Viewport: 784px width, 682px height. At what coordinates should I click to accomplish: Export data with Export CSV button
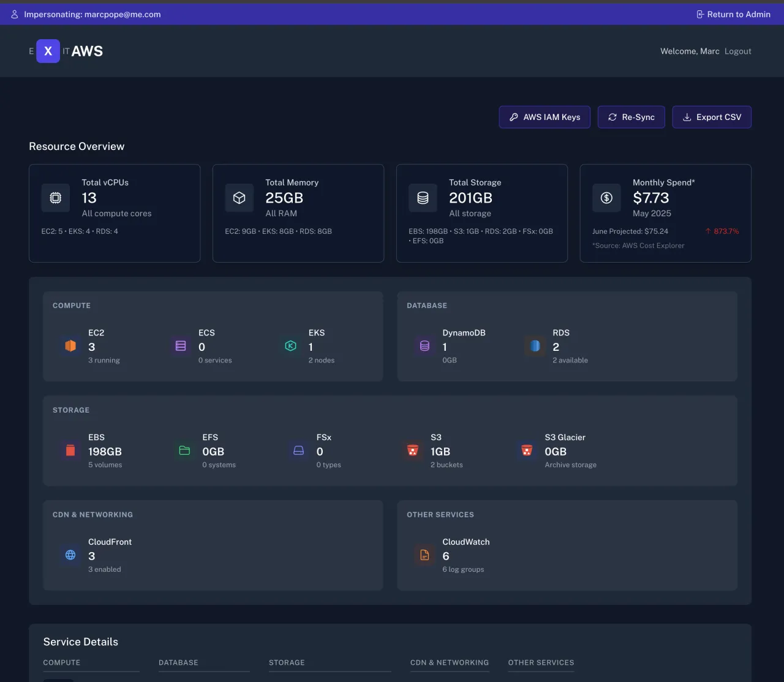(712, 117)
